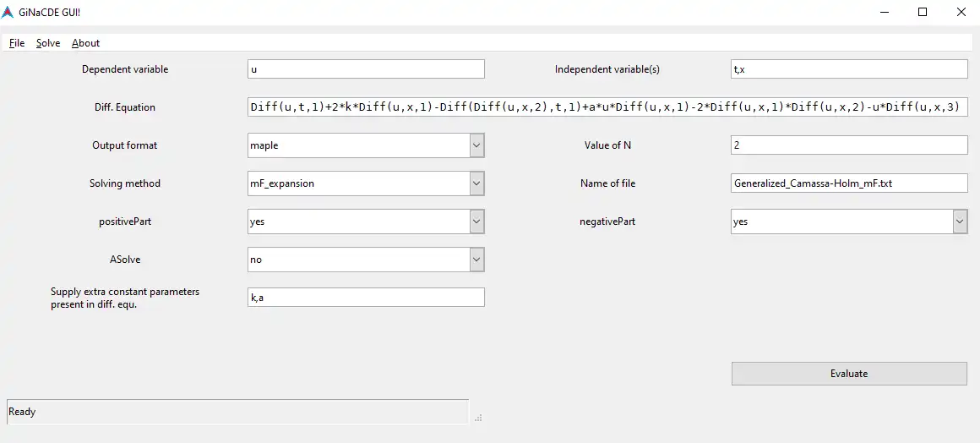Select the Value of N field
The height and width of the screenshot is (443, 980).
point(848,145)
